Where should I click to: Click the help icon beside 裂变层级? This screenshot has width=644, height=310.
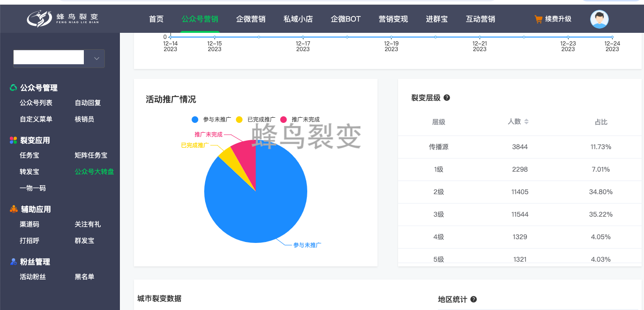pos(447,98)
